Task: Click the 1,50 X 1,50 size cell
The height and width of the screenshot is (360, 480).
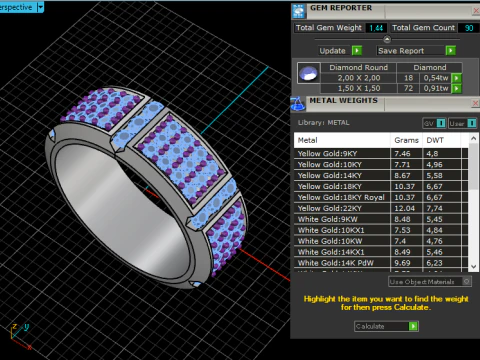Action: click(x=359, y=88)
